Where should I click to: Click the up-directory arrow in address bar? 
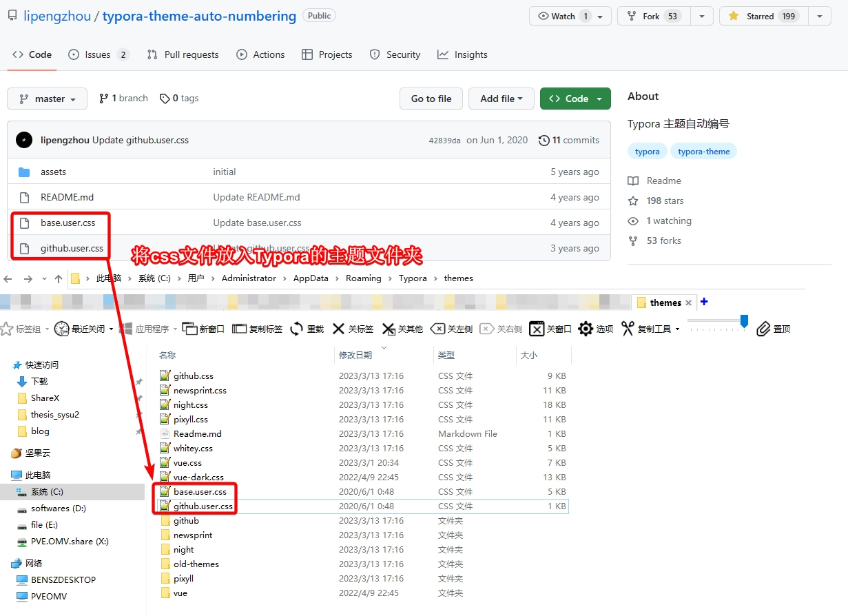point(59,278)
